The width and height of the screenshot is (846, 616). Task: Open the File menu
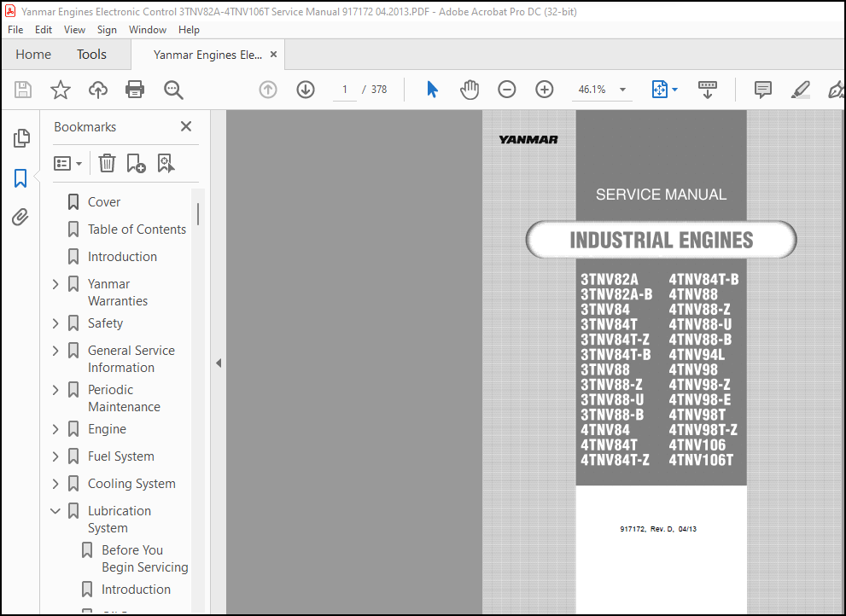(15, 30)
